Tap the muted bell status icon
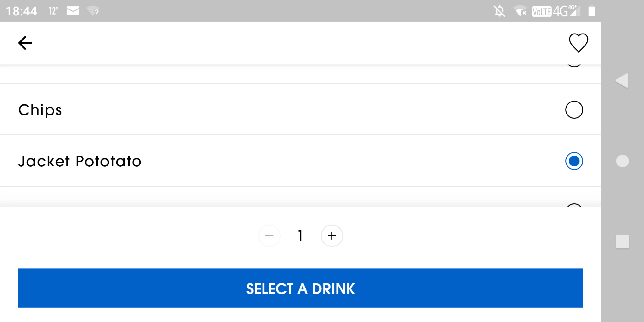Image resolution: width=644 pixels, height=322 pixels. 499,11
